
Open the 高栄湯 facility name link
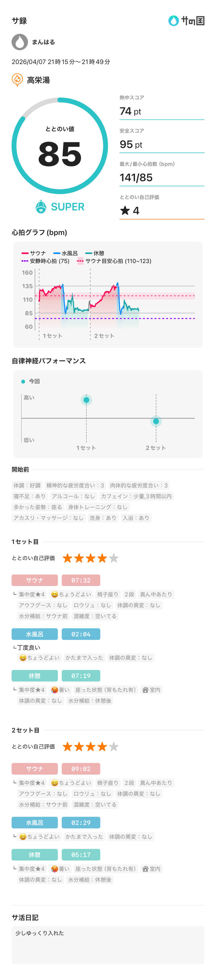[38, 80]
